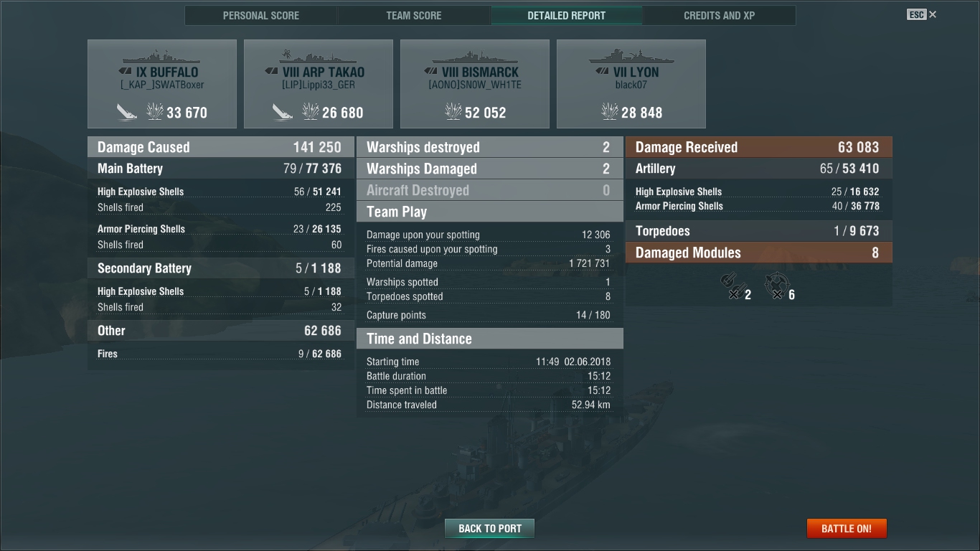Click the sunk ship icon on Buffalo card
The height and width of the screenshot is (551, 980).
127,112
